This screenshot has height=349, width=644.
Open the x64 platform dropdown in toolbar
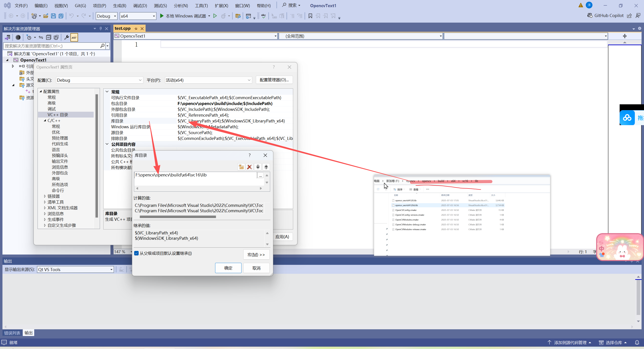tap(138, 16)
